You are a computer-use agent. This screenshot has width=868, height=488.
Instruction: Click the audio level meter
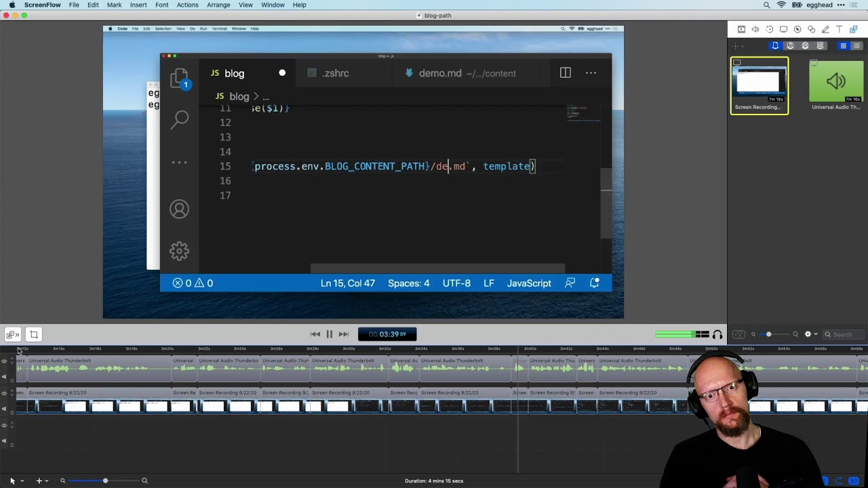pyautogui.click(x=682, y=334)
